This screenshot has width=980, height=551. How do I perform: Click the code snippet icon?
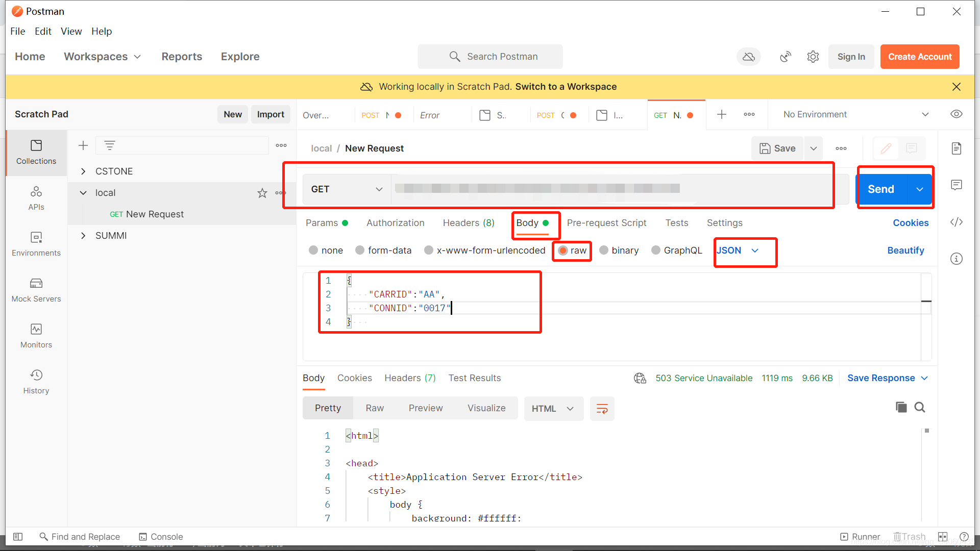pos(957,222)
